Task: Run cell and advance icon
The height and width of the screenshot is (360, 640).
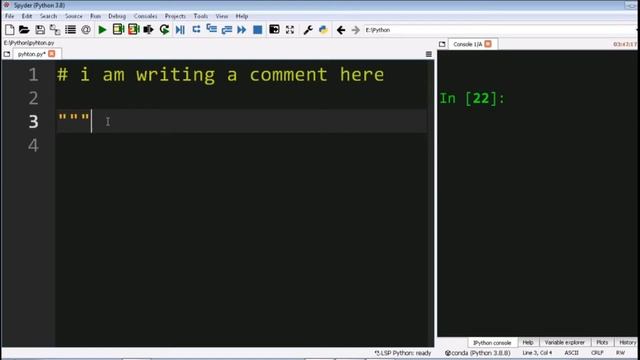Action: pos(133,29)
